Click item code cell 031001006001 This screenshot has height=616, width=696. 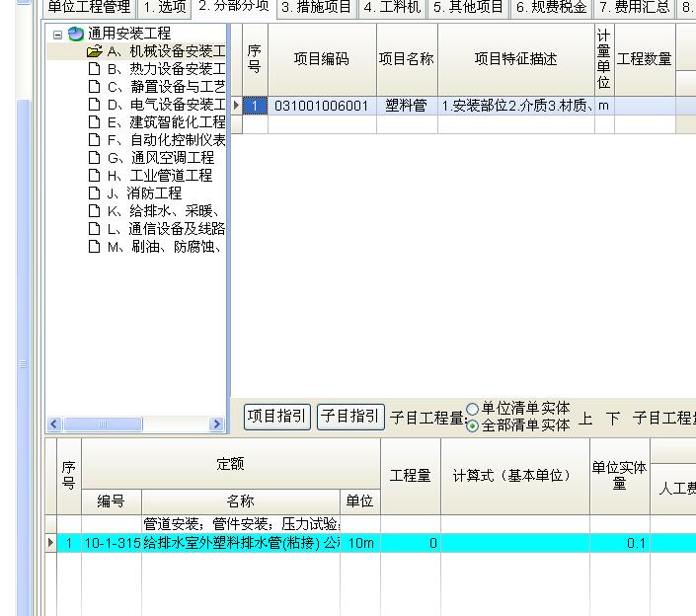coord(322,106)
